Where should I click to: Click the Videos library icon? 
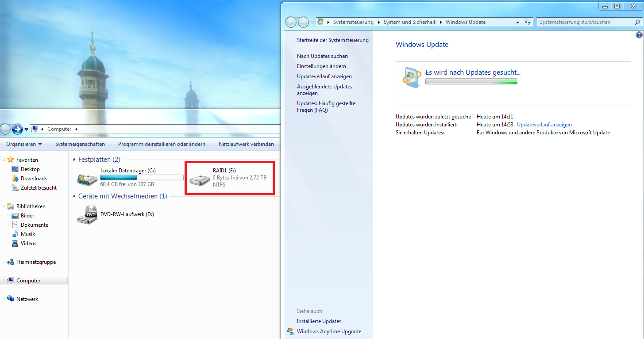point(15,244)
